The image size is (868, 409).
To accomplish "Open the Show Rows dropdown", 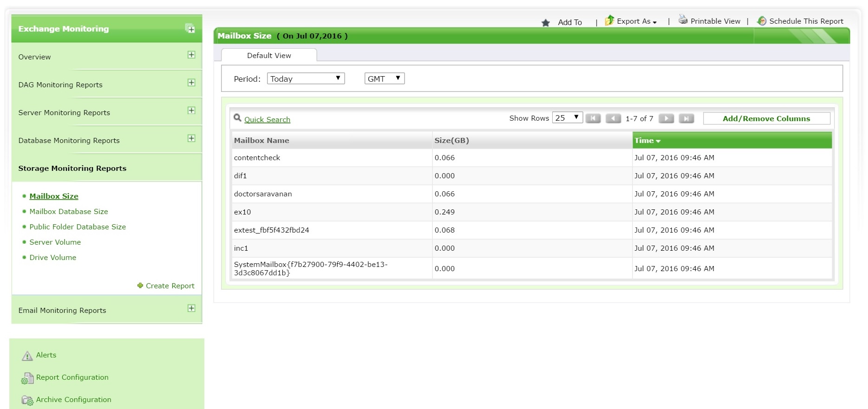I will click(x=567, y=117).
